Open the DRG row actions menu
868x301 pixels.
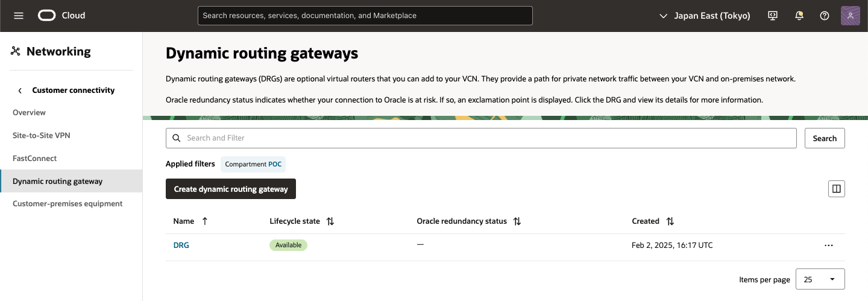[x=829, y=246]
